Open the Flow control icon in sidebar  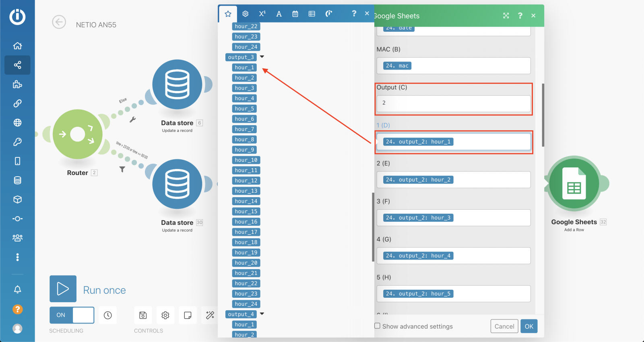[x=17, y=219]
